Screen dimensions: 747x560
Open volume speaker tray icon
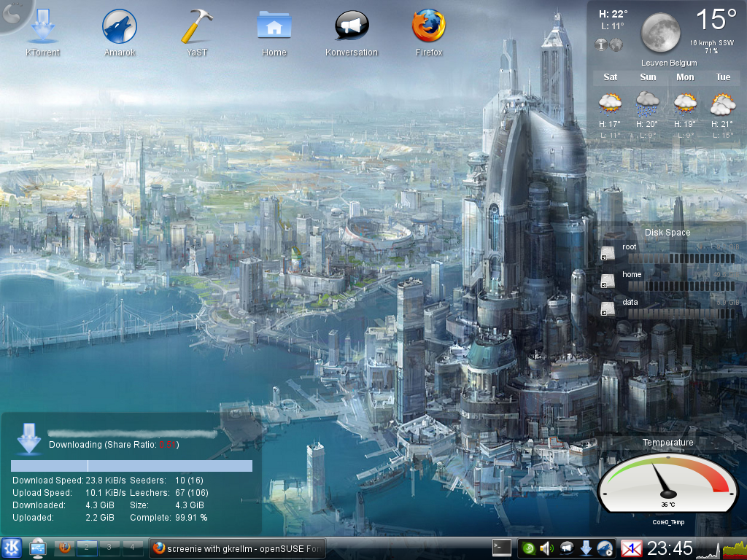pyautogui.click(x=547, y=548)
